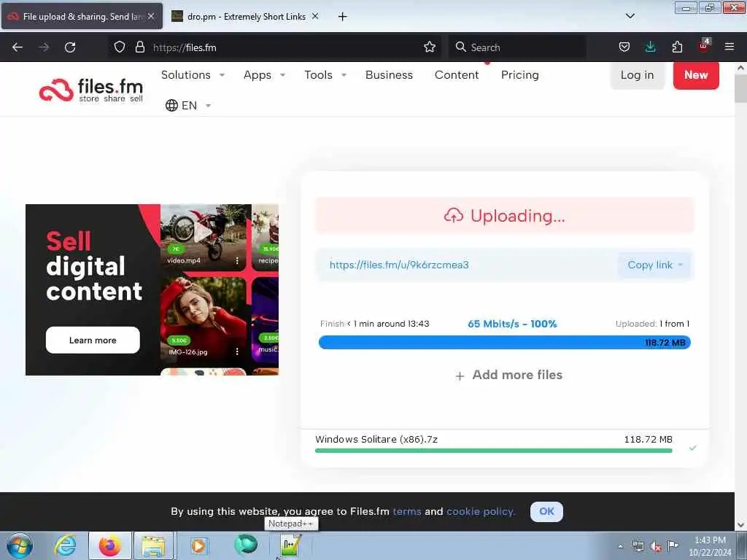Open Notepad++ from the taskbar

(x=290, y=545)
